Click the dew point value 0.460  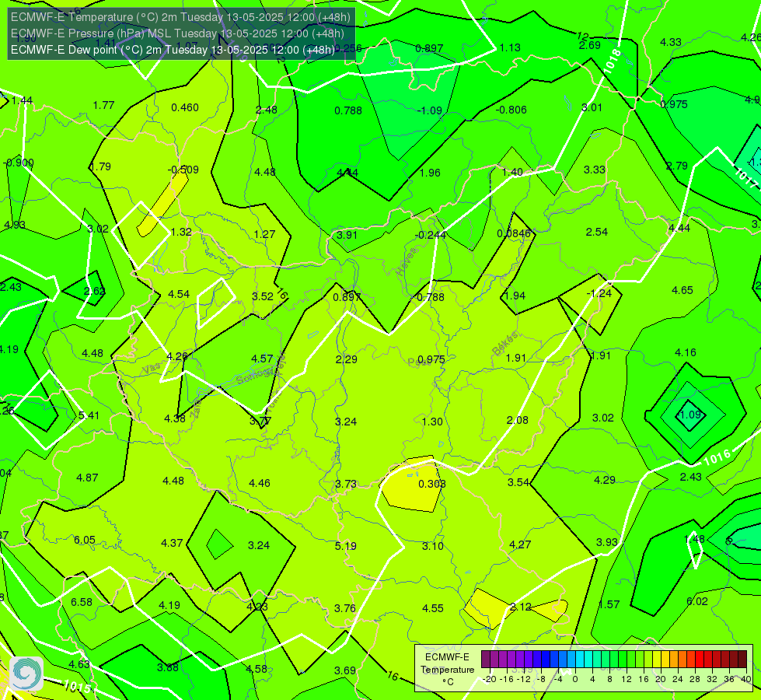pyautogui.click(x=185, y=108)
